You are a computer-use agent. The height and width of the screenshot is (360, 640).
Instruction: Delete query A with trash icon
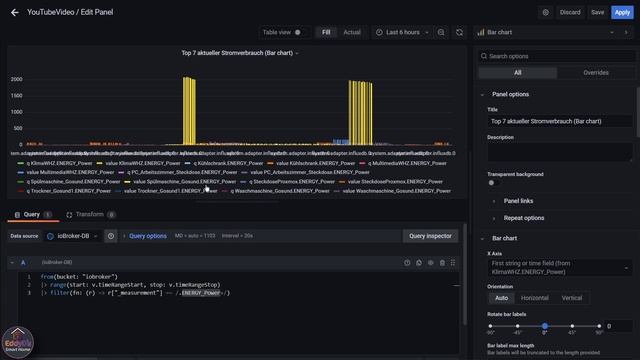442,263
